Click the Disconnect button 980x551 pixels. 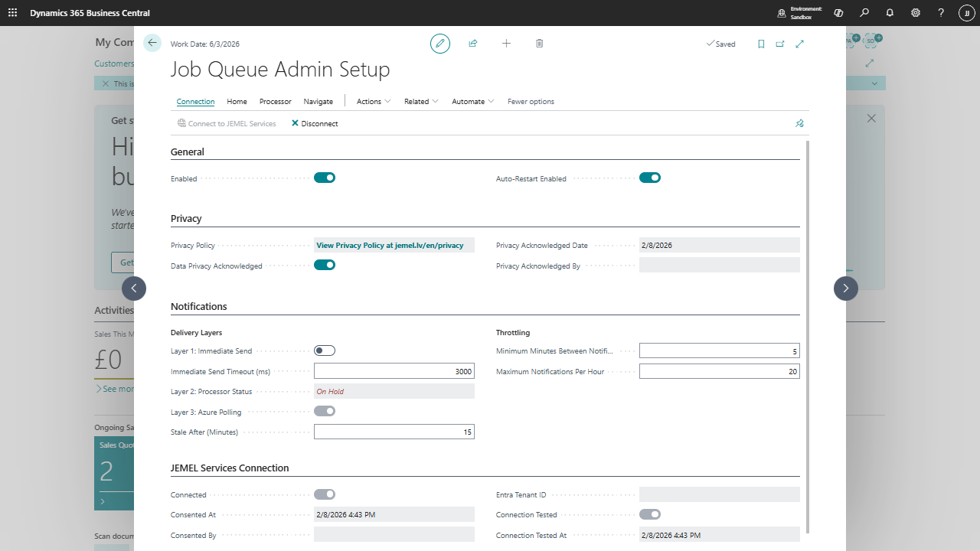tap(315, 123)
